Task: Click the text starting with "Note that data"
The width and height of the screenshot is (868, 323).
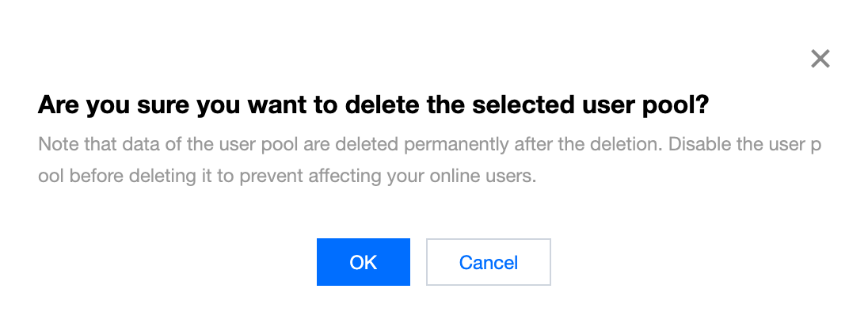Action: (428, 146)
